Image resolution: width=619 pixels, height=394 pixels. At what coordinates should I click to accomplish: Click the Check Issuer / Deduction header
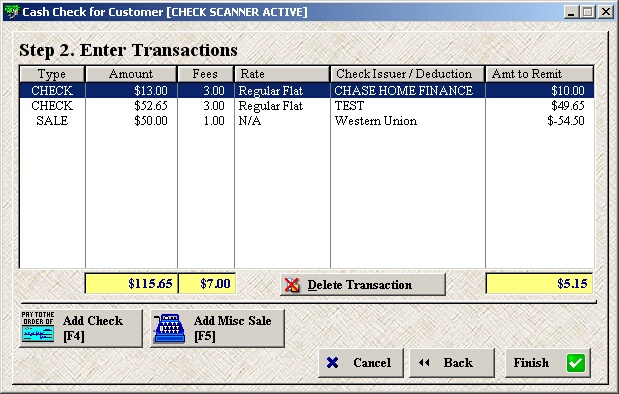(407, 74)
